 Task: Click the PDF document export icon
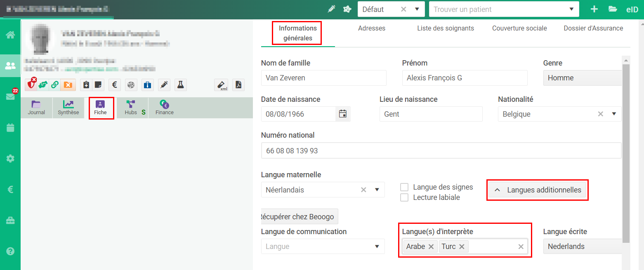pyautogui.click(x=238, y=85)
